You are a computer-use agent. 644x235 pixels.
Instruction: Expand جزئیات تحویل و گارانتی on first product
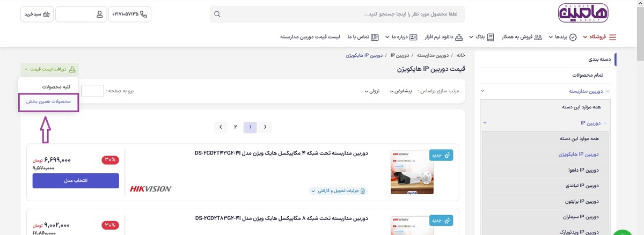click(338, 191)
